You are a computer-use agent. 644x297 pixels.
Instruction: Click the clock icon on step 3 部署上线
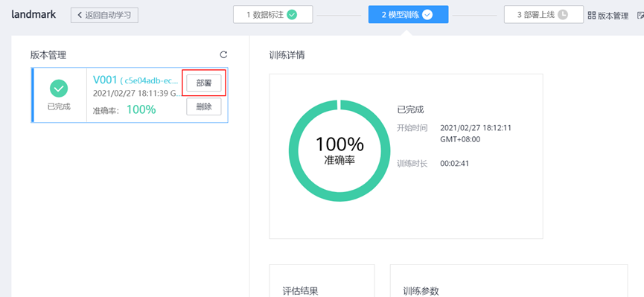(x=563, y=14)
